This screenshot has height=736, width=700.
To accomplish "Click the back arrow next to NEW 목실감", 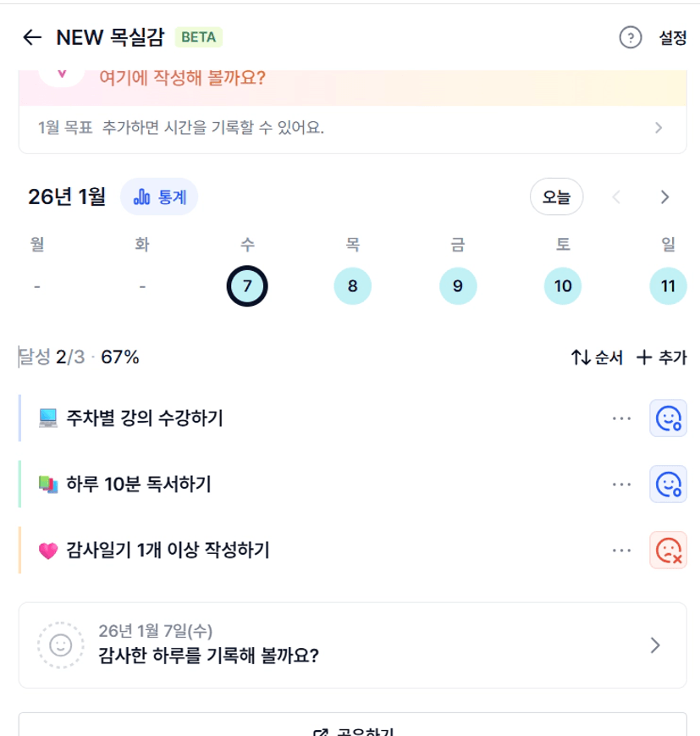I will [32, 37].
